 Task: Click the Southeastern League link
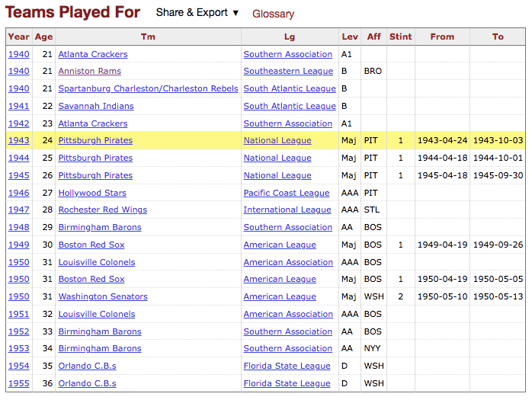pos(288,72)
